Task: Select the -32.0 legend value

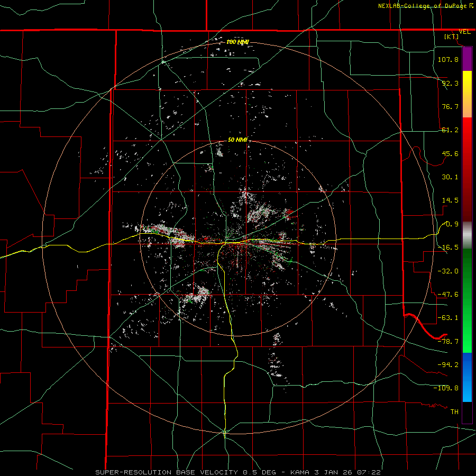Action: coord(448,271)
